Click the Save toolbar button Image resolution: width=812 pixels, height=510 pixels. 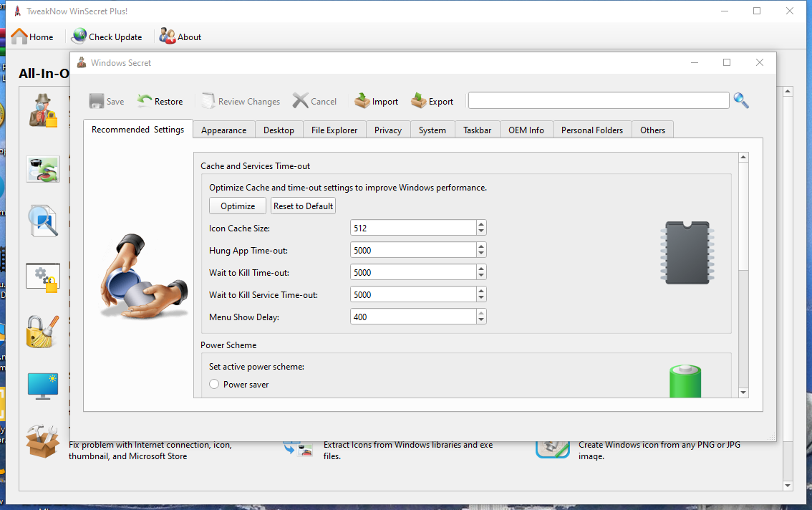(x=107, y=101)
